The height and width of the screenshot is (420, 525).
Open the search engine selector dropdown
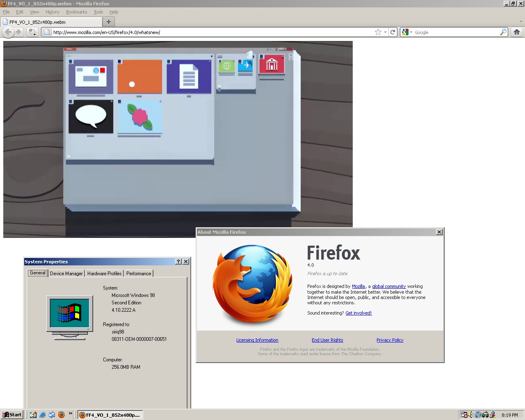pos(411,32)
